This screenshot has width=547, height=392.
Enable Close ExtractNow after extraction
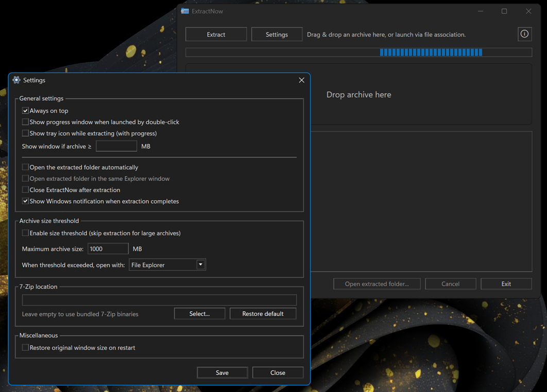click(x=25, y=190)
